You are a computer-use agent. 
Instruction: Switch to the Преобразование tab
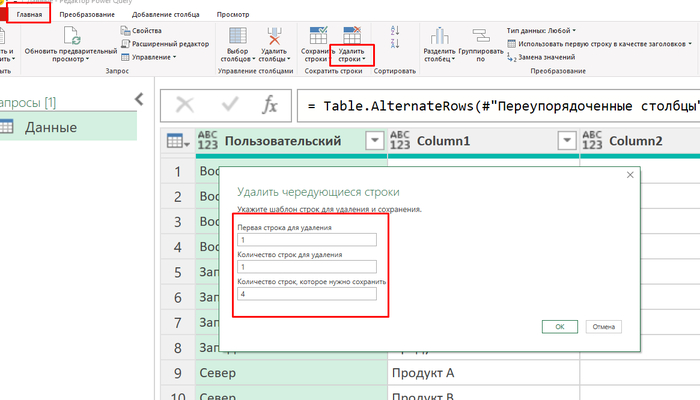pos(87,14)
